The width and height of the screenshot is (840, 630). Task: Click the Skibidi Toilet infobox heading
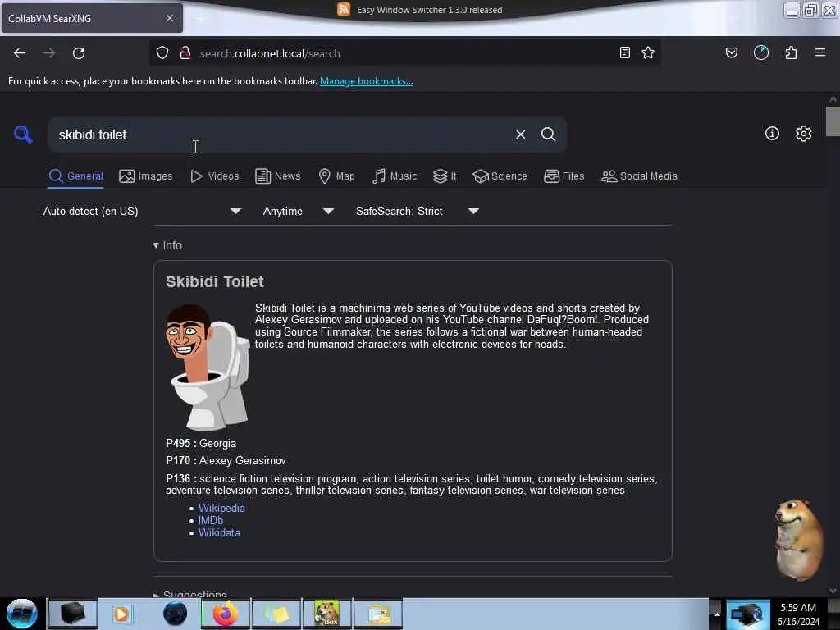pos(214,282)
